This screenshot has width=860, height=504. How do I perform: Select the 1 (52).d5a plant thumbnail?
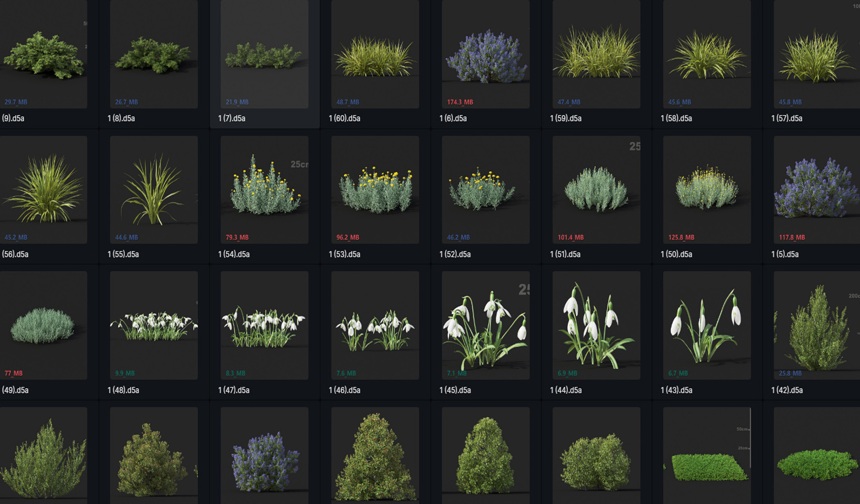pyautogui.click(x=486, y=190)
